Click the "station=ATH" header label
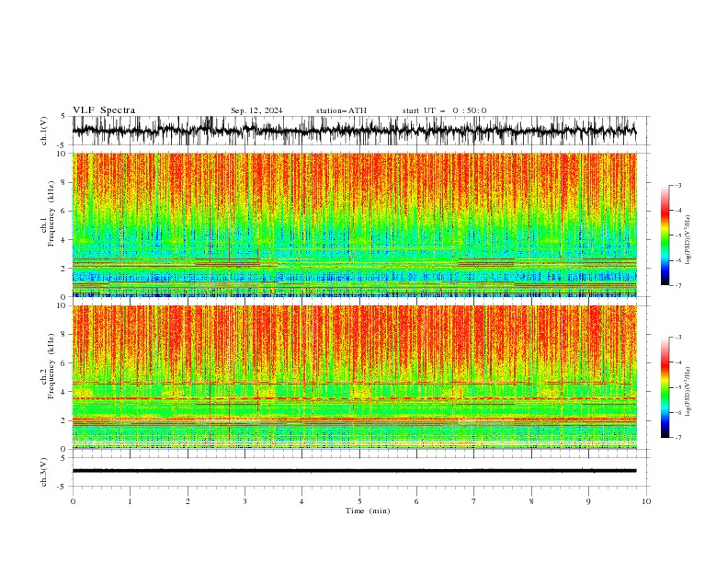Image resolution: width=728 pixels, height=563 pixels. (x=341, y=110)
